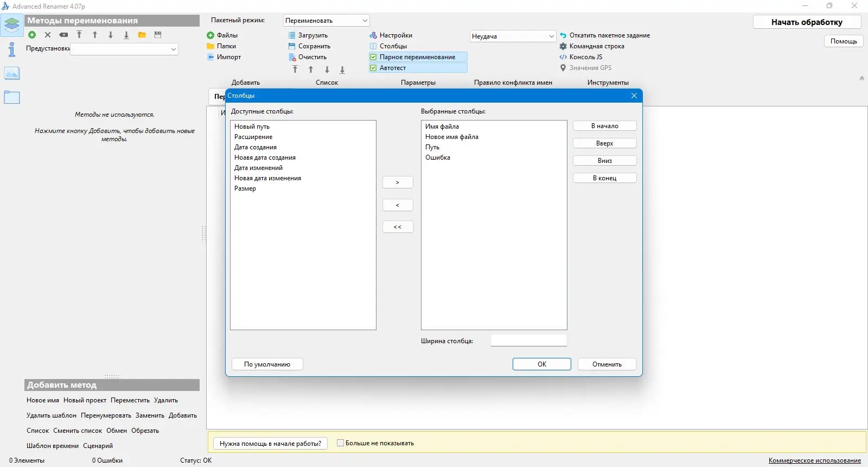The height and width of the screenshot is (467, 868).
Task: Click the > add column button
Action: click(x=398, y=182)
